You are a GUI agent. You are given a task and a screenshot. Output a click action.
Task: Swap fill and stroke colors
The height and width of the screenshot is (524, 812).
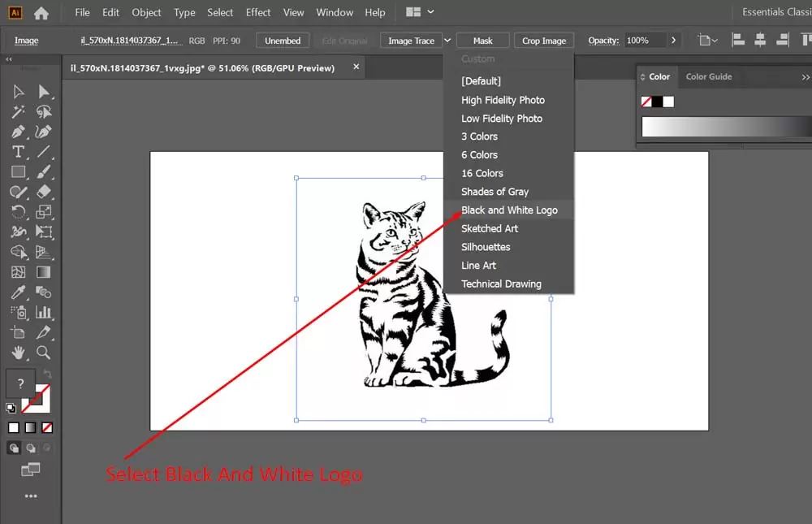coord(46,374)
